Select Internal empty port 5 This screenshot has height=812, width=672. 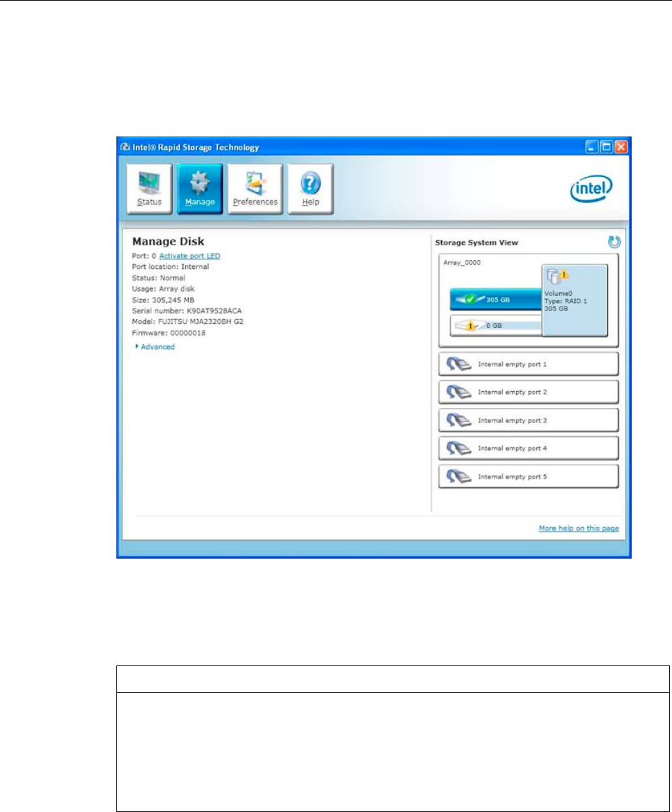tap(528, 476)
